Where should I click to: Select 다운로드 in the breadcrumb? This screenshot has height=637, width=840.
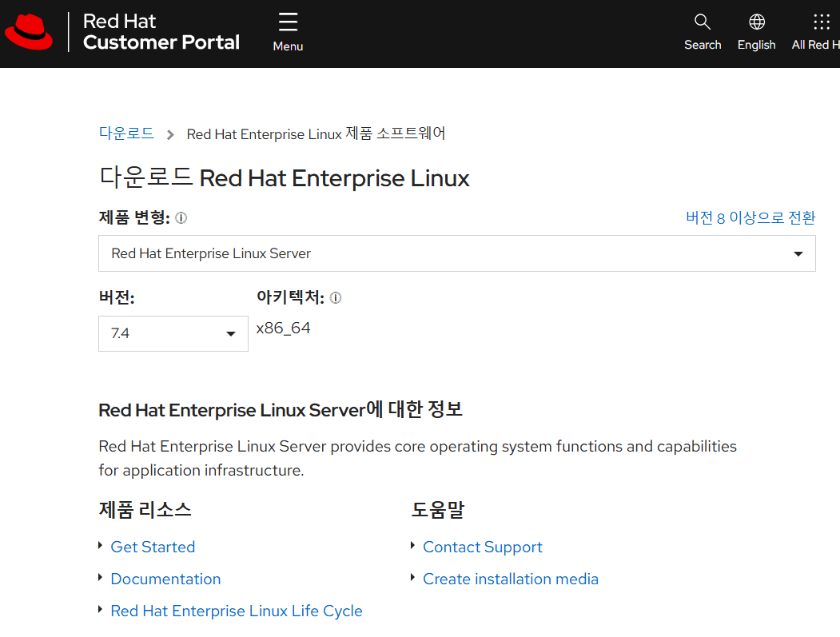[x=126, y=133]
